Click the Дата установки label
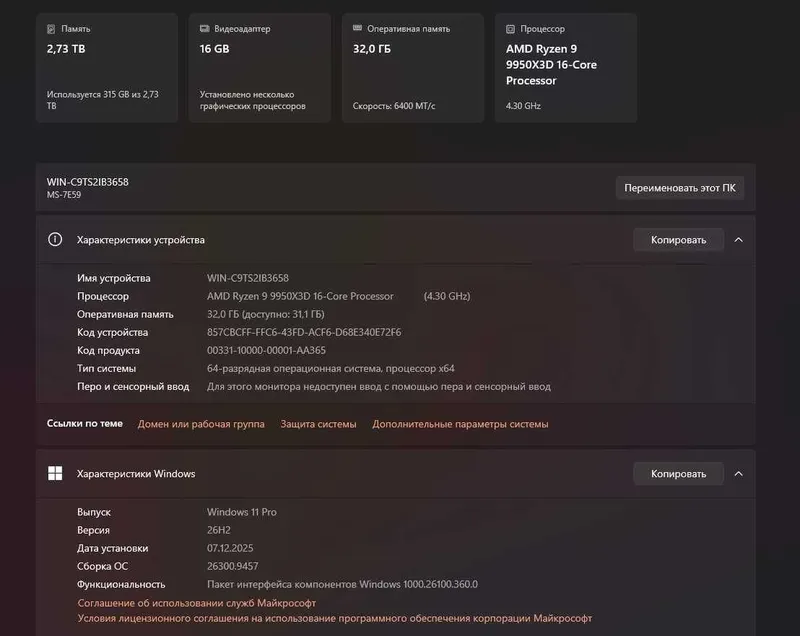This screenshot has width=800, height=636. pos(113,548)
